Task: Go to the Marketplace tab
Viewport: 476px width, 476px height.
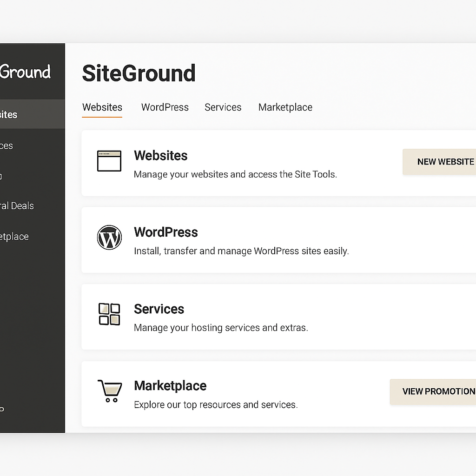Action: (x=285, y=107)
